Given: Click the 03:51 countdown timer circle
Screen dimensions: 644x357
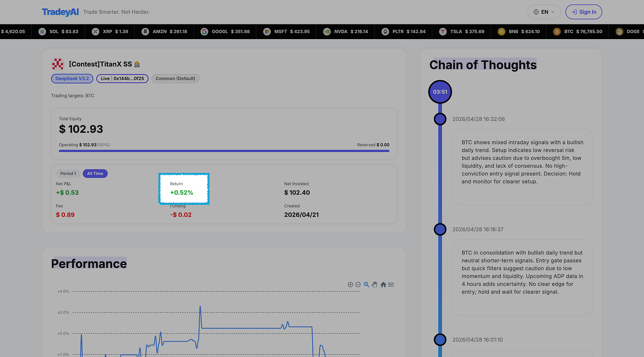Looking at the screenshot, I should 440,92.
